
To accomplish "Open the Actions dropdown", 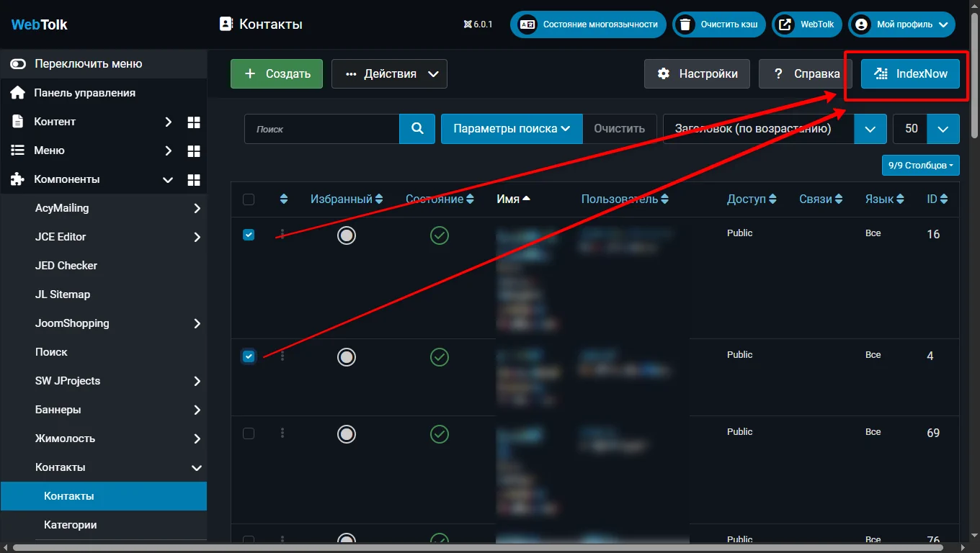I will click(389, 73).
